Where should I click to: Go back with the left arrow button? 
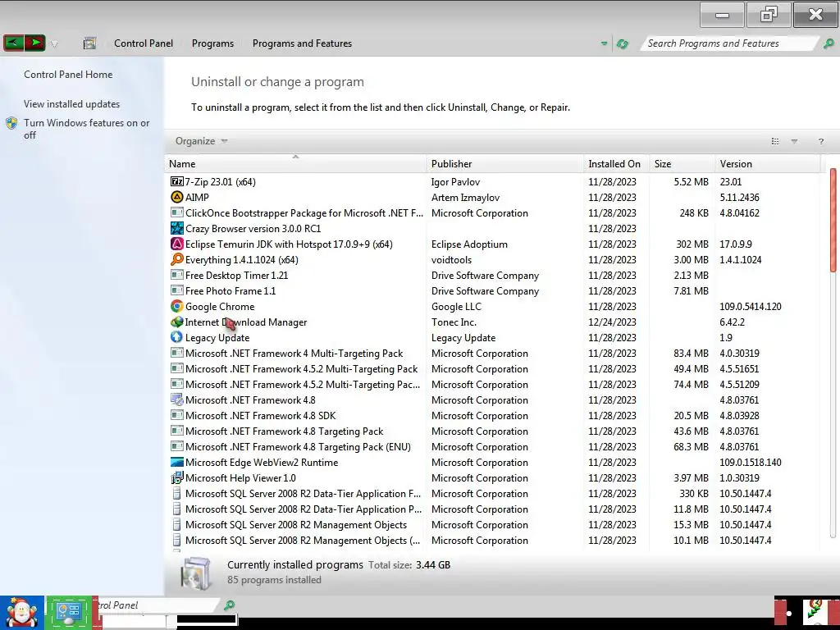13,43
